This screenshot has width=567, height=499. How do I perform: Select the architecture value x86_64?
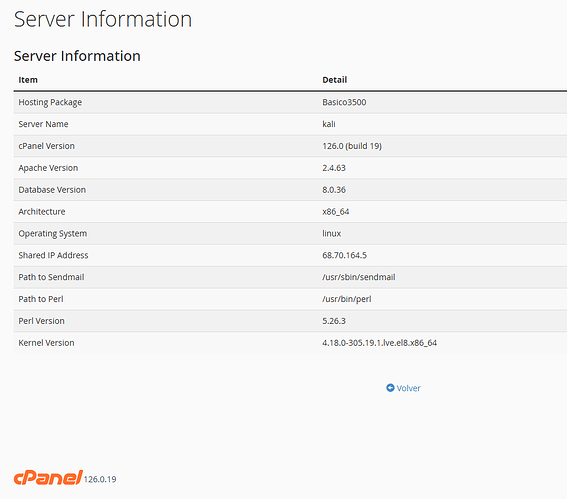tap(336, 212)
